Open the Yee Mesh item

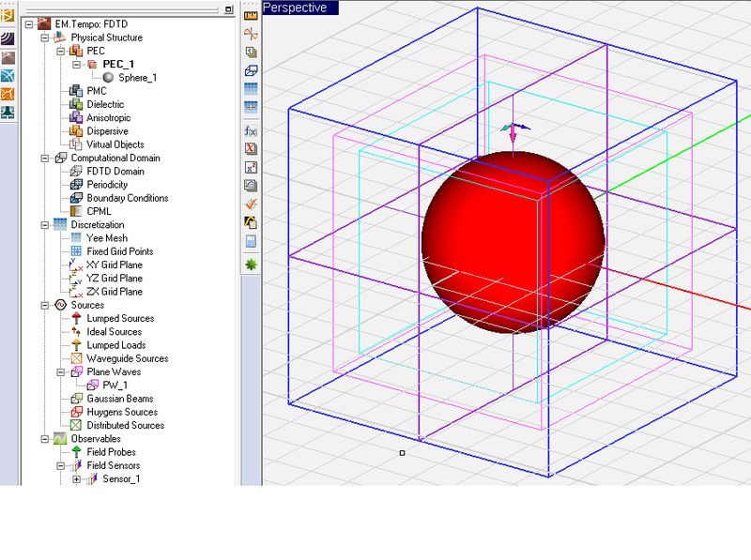coord(106,238)
